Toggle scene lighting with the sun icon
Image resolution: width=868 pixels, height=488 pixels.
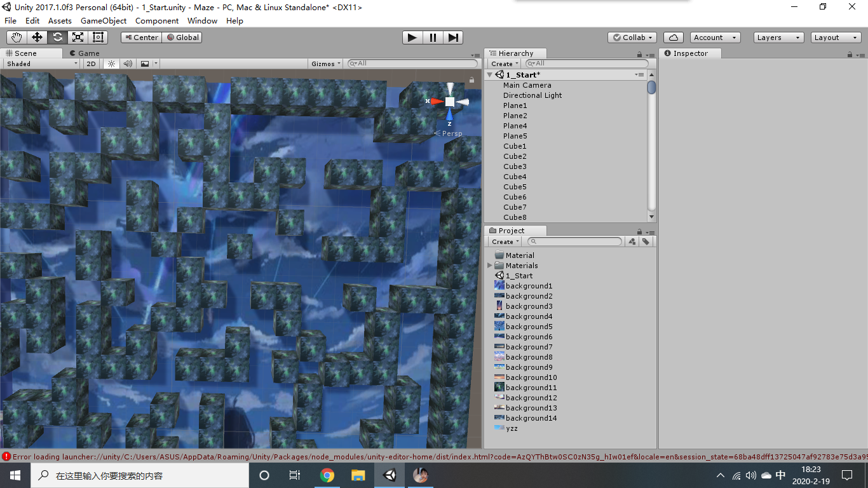111,64
